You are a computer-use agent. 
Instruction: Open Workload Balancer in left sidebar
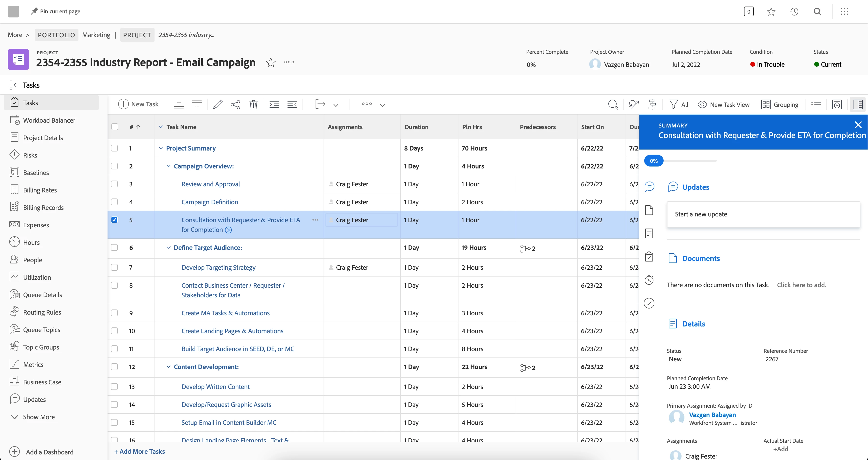49,120
